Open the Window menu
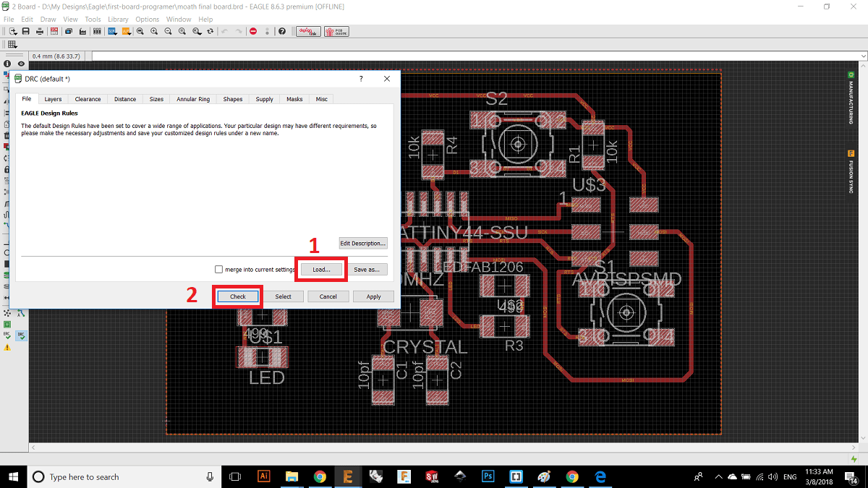 (179, 19)
